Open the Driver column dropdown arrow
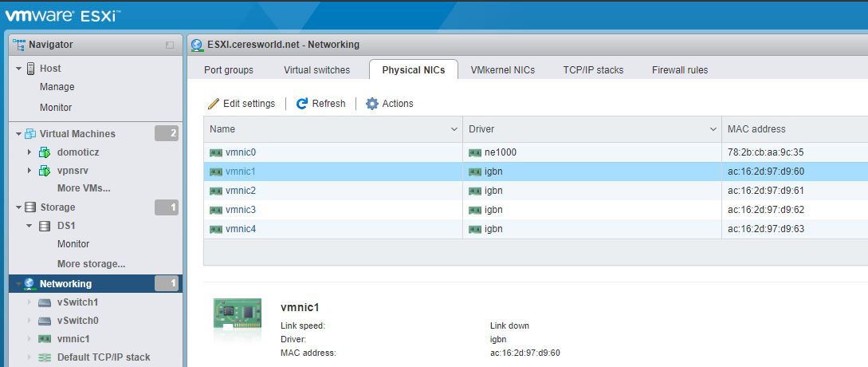This screenshot has height=367, width=868. 713,129
